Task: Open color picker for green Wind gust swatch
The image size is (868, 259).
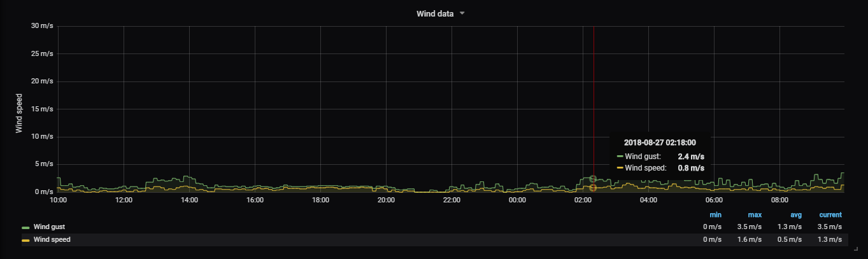Action: (x=25, y=227)
